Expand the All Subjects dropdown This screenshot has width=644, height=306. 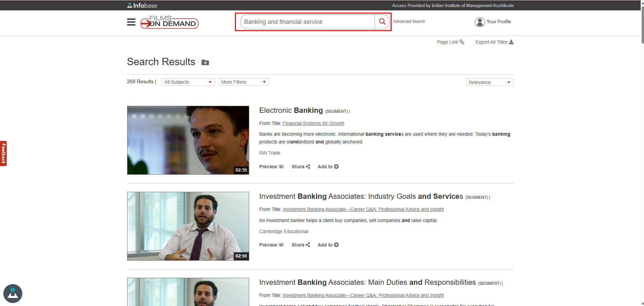[188, 82]
